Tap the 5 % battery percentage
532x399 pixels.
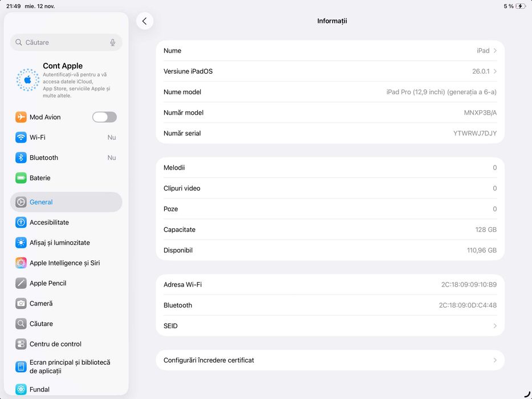click(509, 6)
